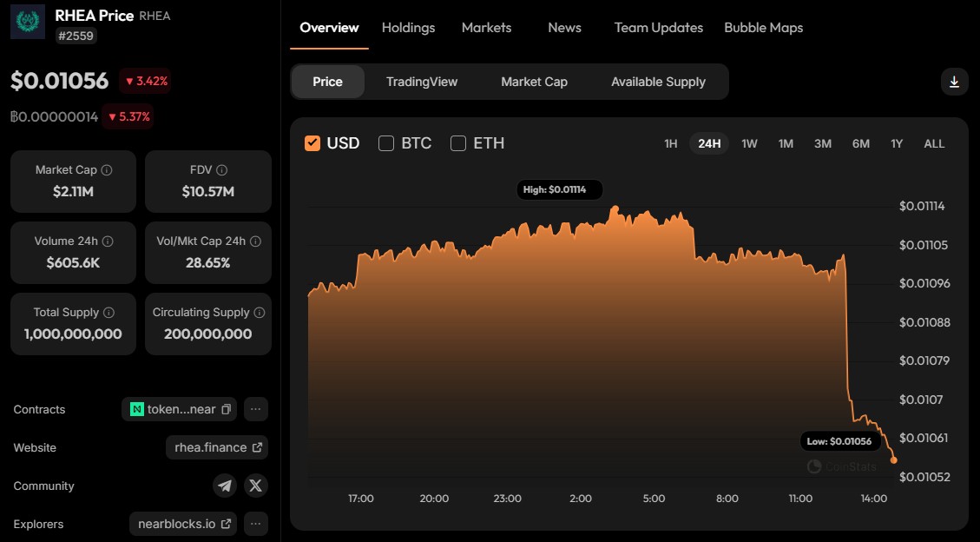Enable the BTC checkbox
The height and width of the screenshot is (542, 980).
pos(385,143)
